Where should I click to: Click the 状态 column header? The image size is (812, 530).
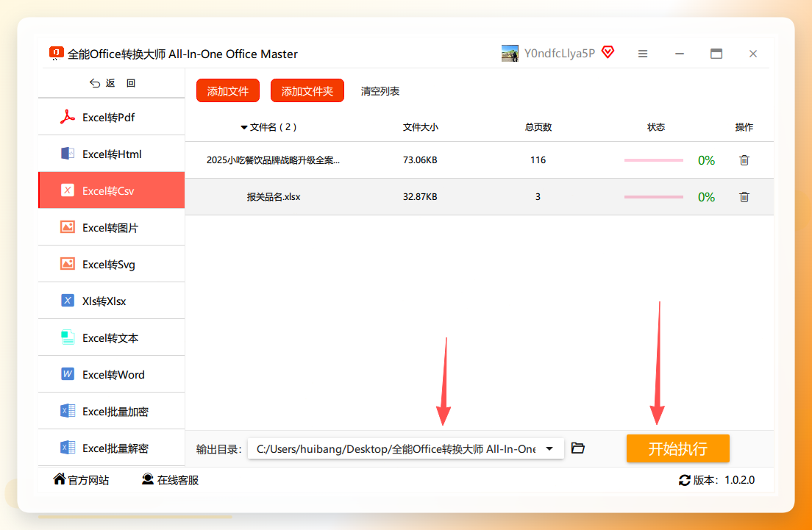656,127
